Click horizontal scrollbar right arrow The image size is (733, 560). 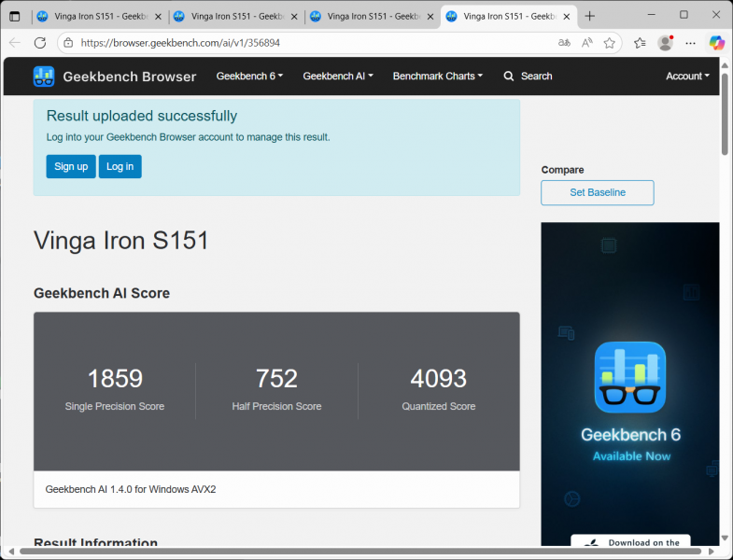tap(711, 552)
